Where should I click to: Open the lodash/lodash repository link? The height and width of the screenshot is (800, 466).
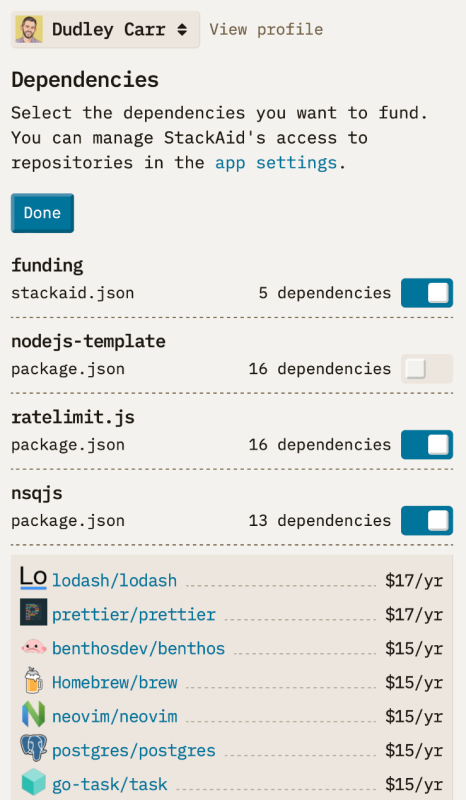[x=114, y=581]
